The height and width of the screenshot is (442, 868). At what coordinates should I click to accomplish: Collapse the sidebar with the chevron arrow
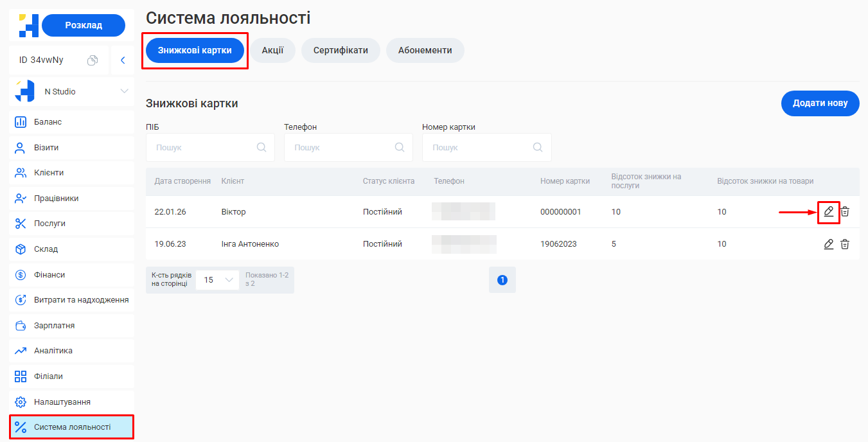123,59
